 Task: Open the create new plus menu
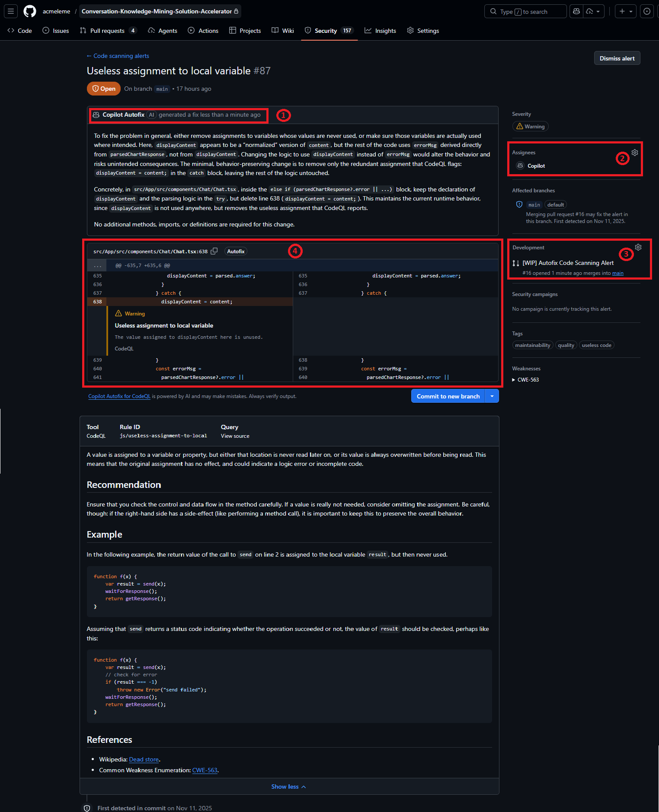[x=626, y=11]
